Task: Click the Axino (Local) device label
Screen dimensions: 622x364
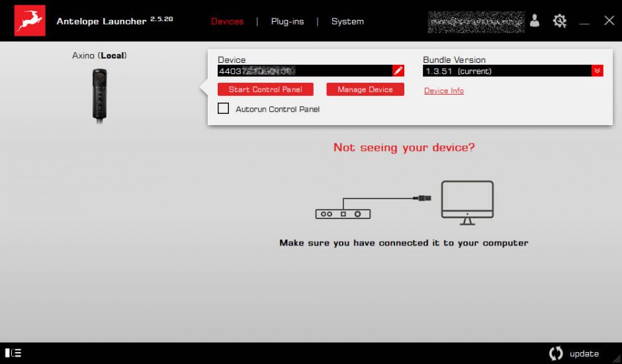Action: (99, 56)
